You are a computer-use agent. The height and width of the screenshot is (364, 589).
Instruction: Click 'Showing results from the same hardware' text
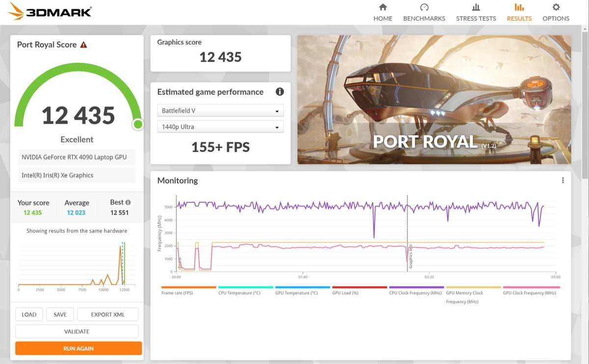coord(77,231)
